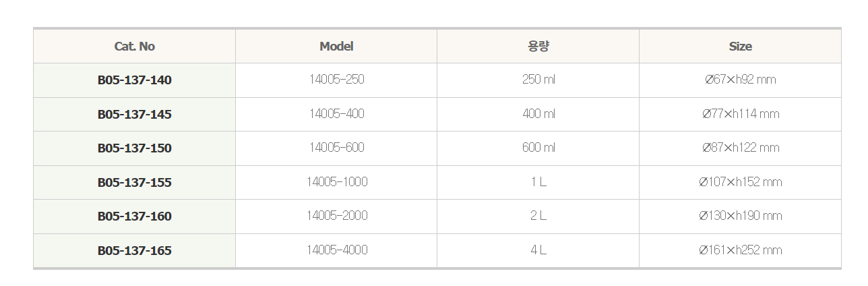Click size Ø67×h92 mm cell
Image resolution: width=868 pixels, height=286 pixels.
(x=740, y=80)
